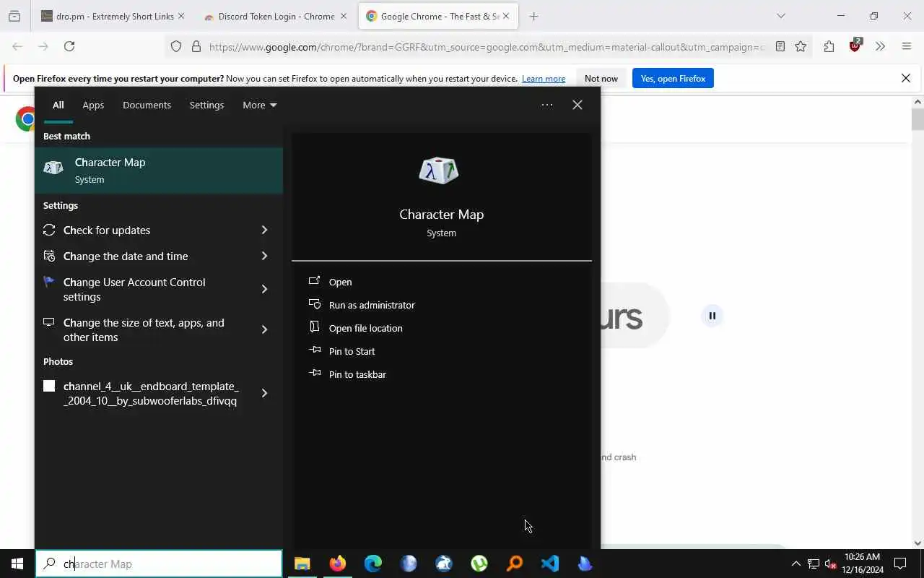Open the search panel options ellipsis
Screen dimensions: 924x578
click(547, 105)
